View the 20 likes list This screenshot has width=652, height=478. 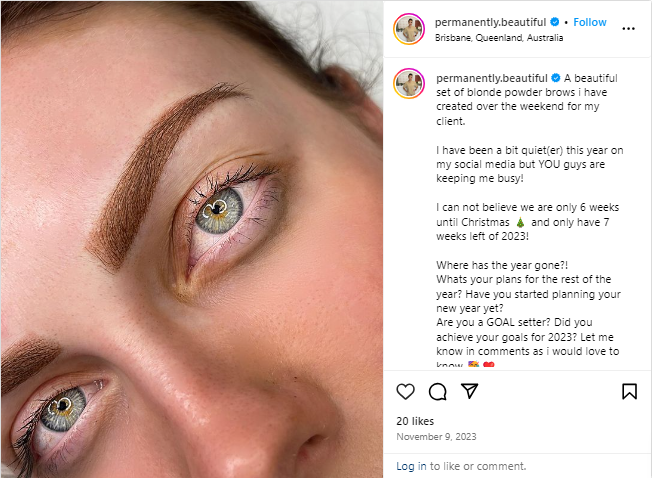[x=415, y=421]
